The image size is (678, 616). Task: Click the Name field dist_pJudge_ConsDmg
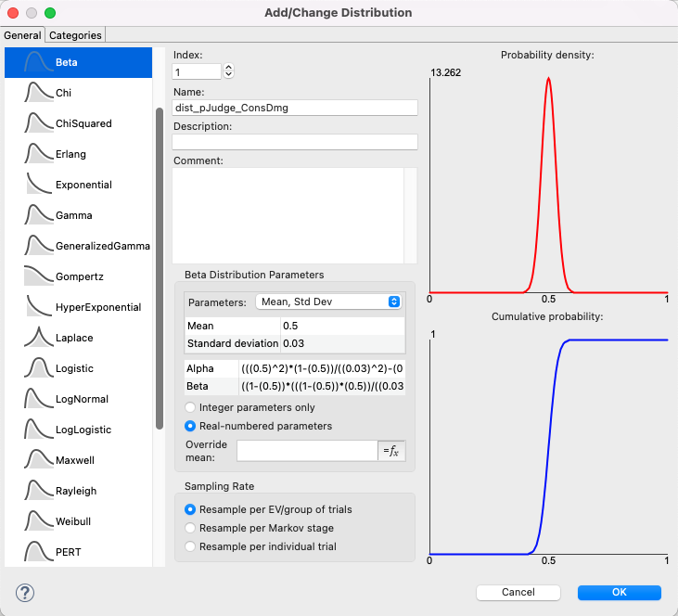295,108
